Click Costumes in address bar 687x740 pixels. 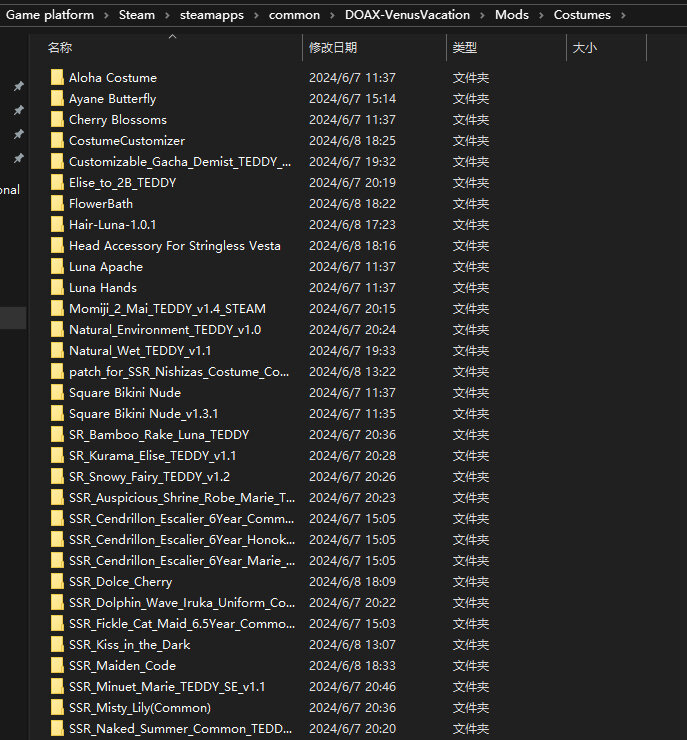(x=582, y=15)
